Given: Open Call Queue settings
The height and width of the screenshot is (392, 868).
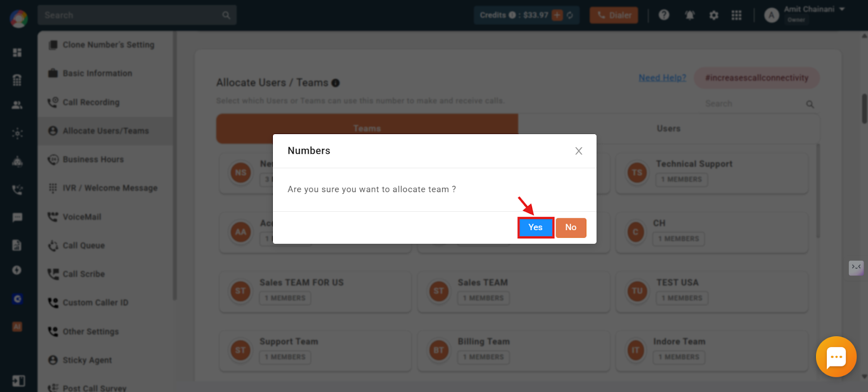Looking at the screenshot, I should point(84,245).
